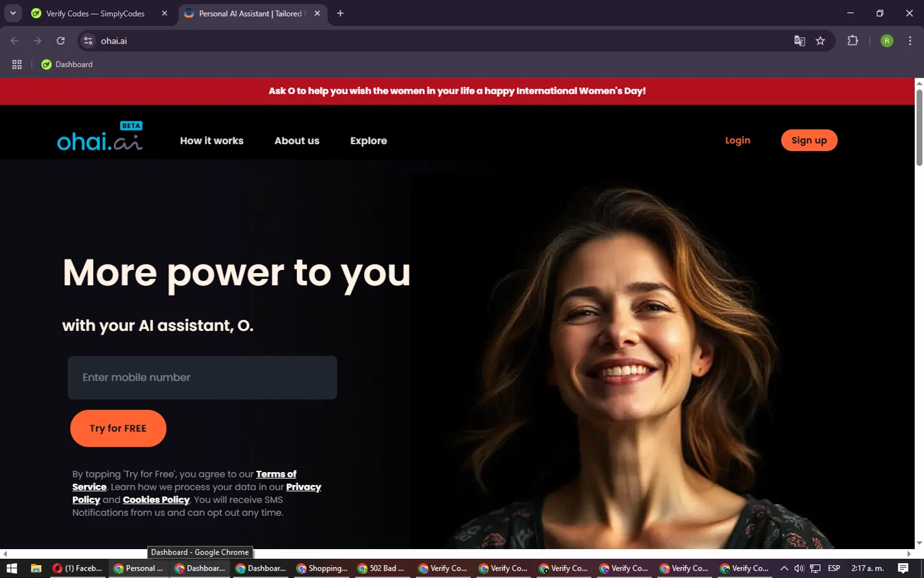The image size is (924, 578).
Task: Reload the current page
Action: [x=60, y=41]
